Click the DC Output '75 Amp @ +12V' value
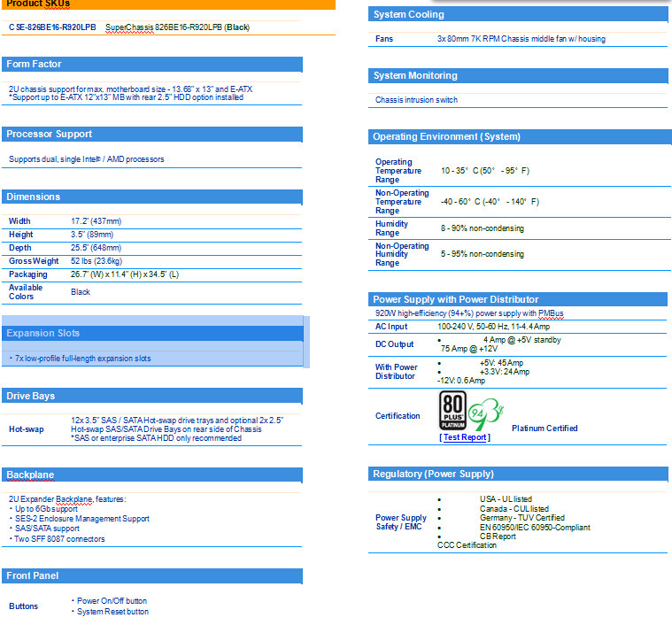The height and width of the screenshot is (633, 672). (469, 349)
